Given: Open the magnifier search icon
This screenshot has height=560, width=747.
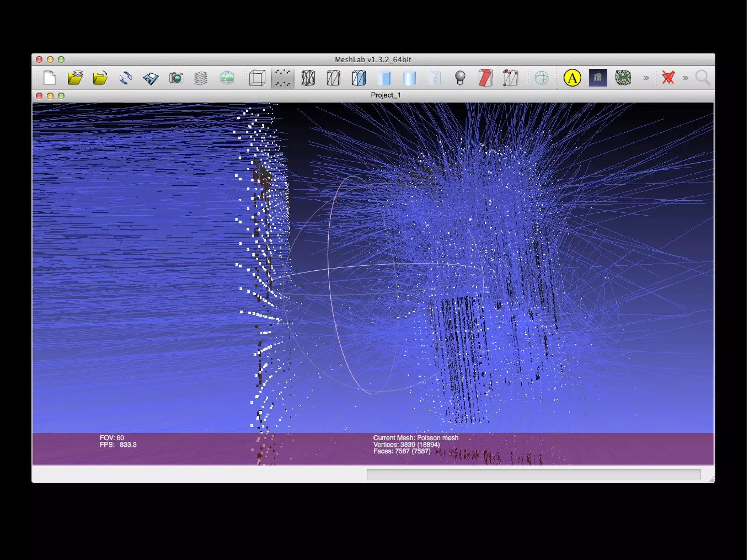Looking at the screenshot, I should pyautogui.click(x=703, y=78).
